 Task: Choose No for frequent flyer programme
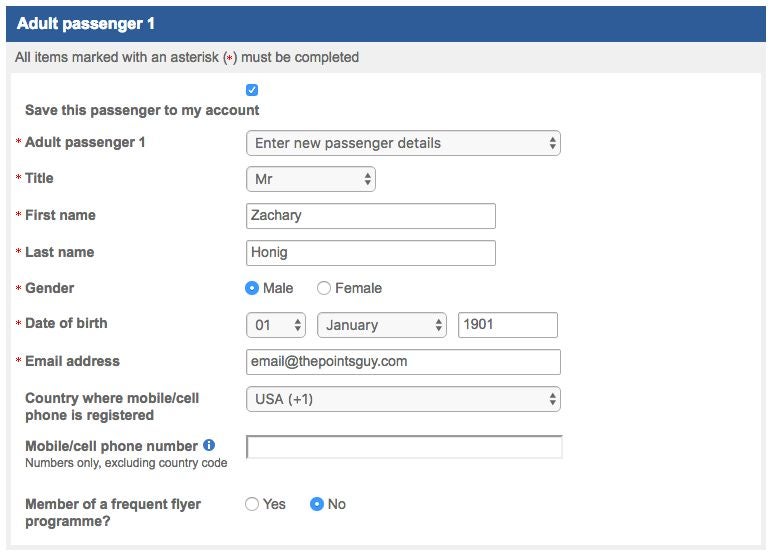[x=317, y=504]
